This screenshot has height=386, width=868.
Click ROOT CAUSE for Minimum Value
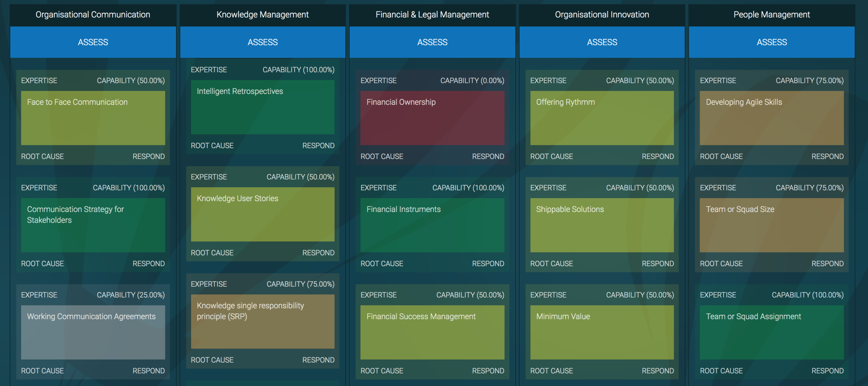point(552,371)
